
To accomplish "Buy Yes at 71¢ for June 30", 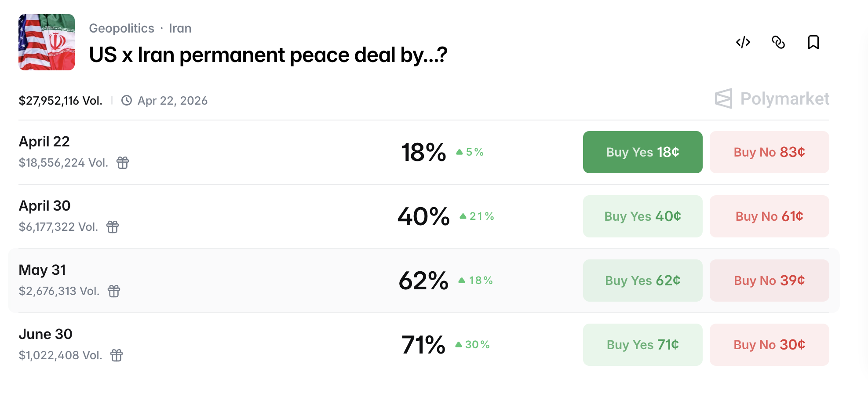I will 642,345.
